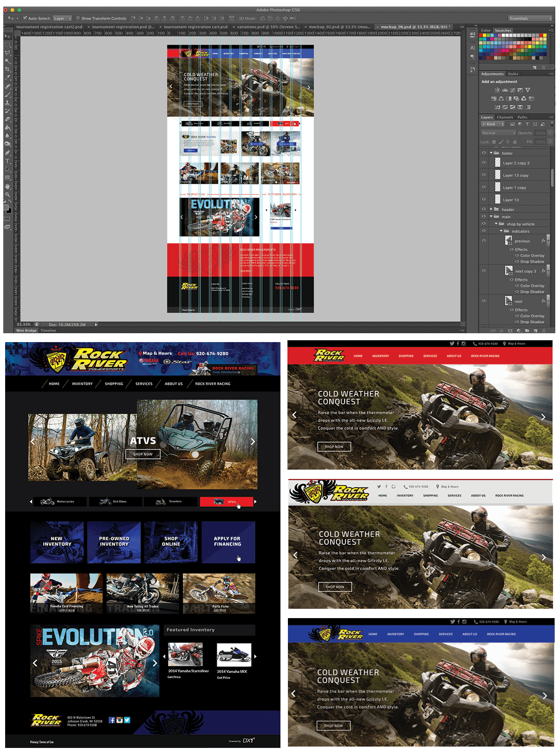
Task: Select the Hand tool
Action: [x=7, y=186]
